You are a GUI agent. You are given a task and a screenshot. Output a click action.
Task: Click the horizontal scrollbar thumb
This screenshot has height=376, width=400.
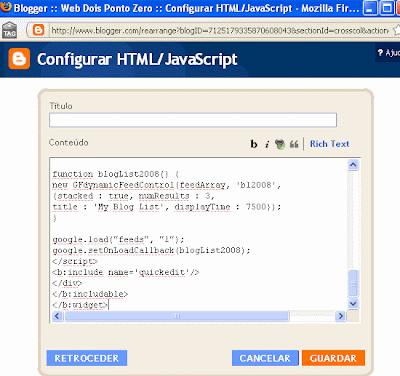(x=177, y=316)
